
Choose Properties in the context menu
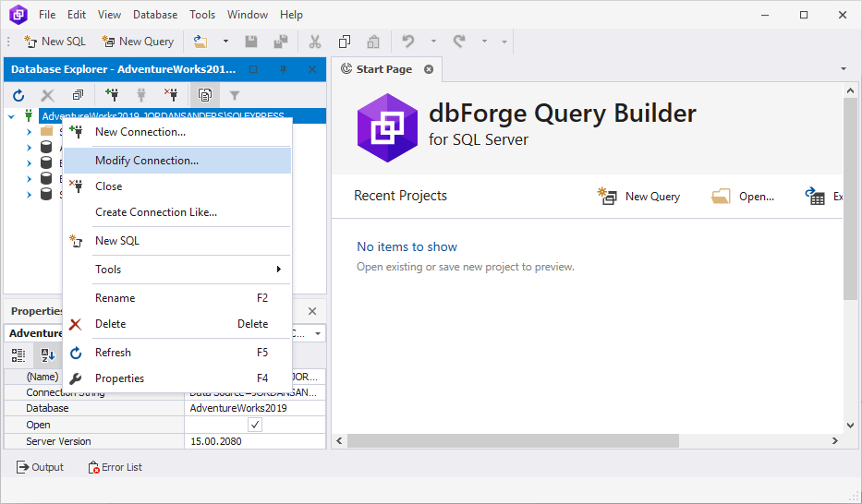click(x=177, y=378)
